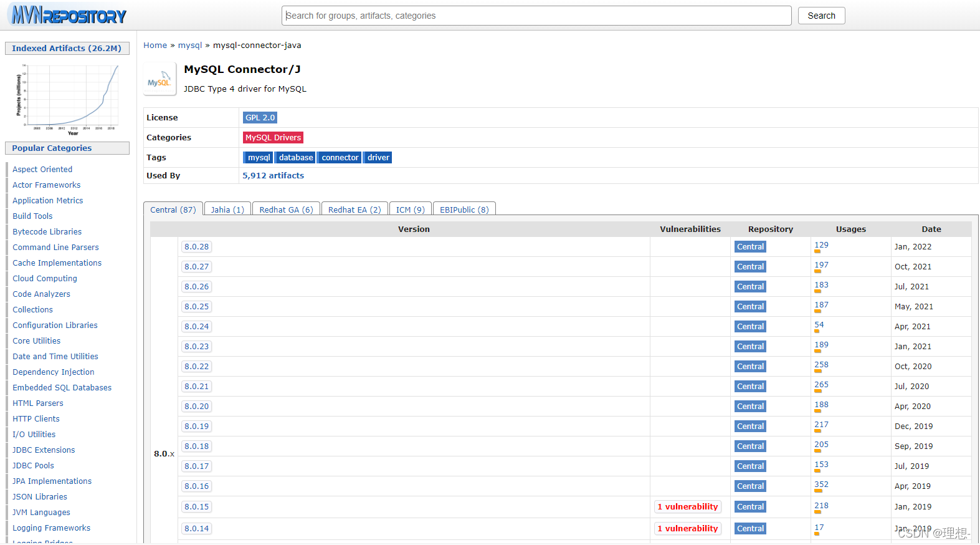Open the JSON Libraries category
The width and height of the screenshot is (980, 545).
click(40, 497)
